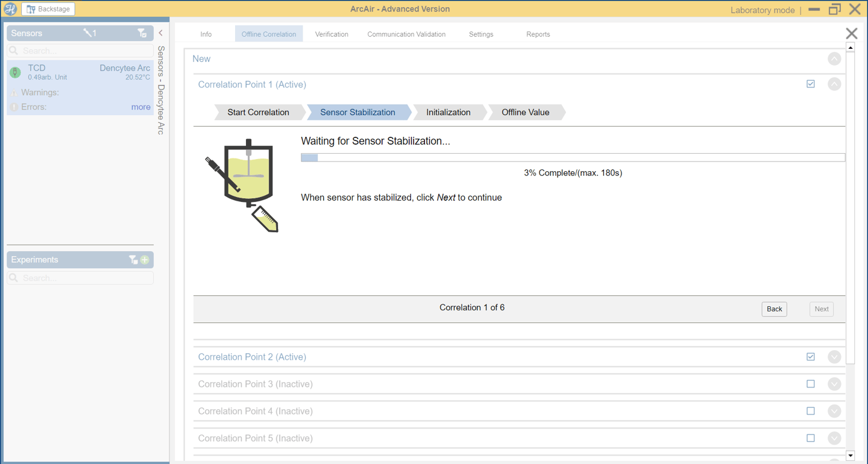Click the scroll down arrow of correlation list
868x464 pixels.
click(x=851, y=456)
